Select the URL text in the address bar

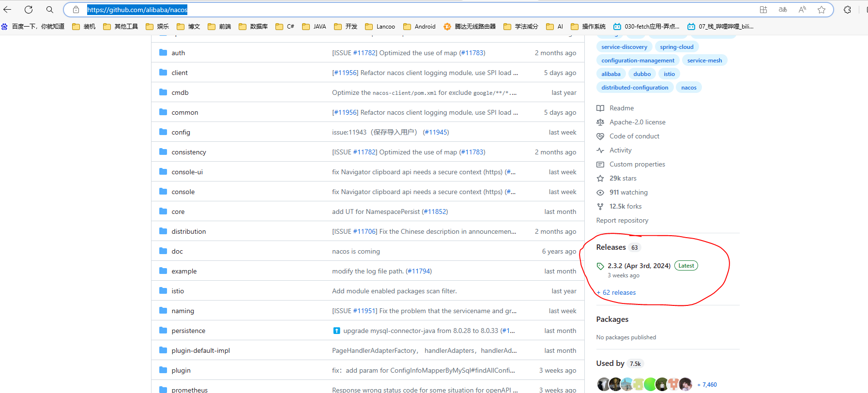[137, 10]
